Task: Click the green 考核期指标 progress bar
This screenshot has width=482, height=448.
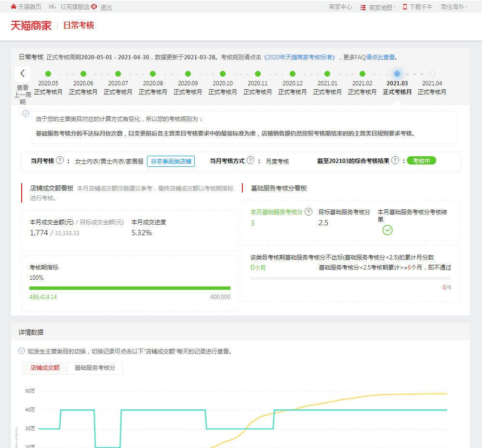Action: click(130, 288)
